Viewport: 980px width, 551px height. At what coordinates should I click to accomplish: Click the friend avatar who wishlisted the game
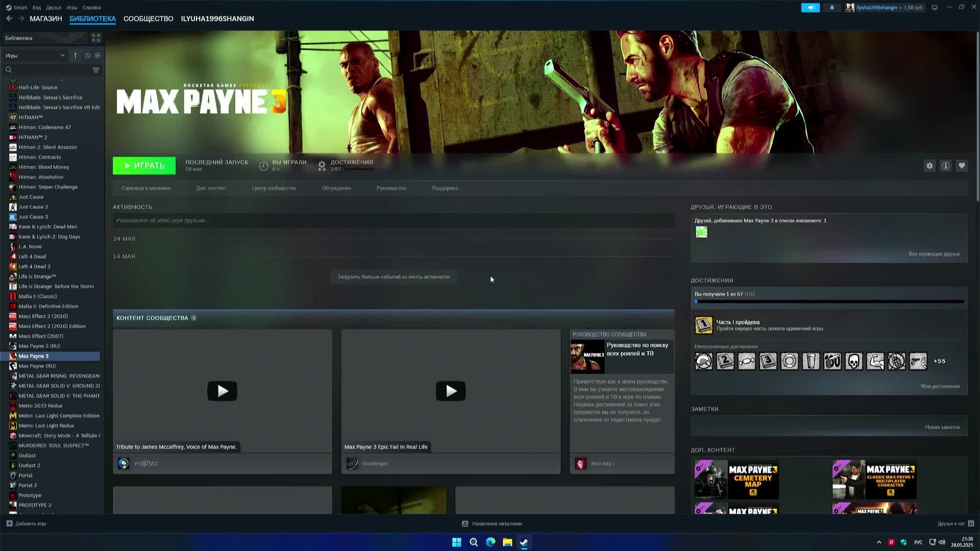702,232
